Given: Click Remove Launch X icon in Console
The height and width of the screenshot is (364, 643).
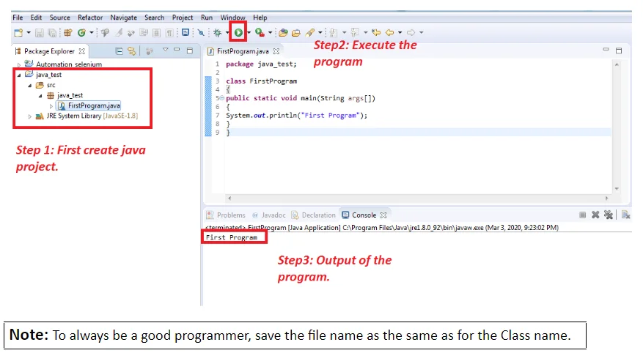Looking at the screenshot, I should tap(595, 215).
